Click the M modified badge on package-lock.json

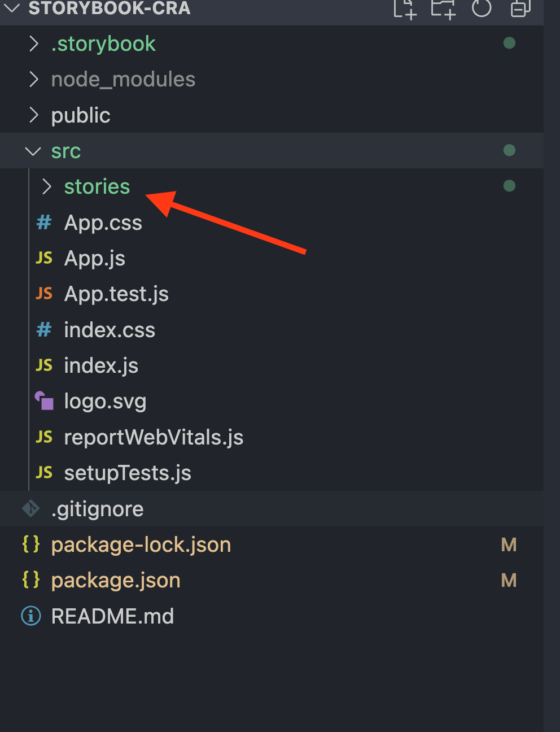(x=509, y=544)
